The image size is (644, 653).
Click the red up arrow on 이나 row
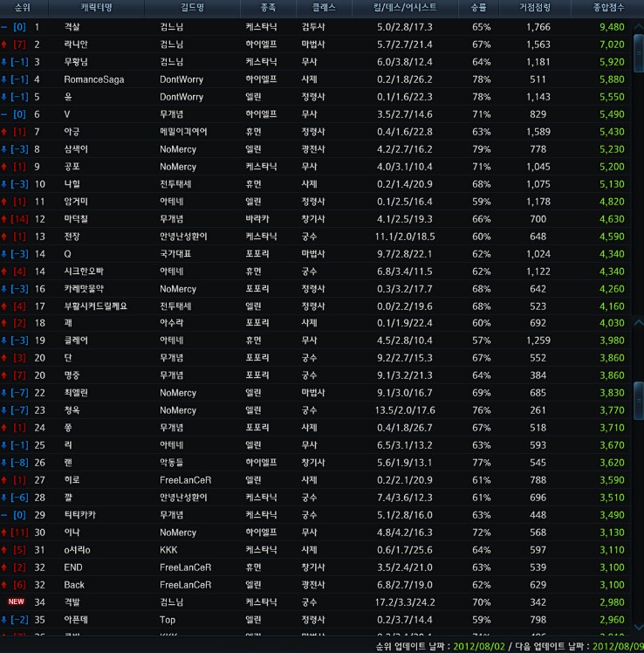pos(5,533)
